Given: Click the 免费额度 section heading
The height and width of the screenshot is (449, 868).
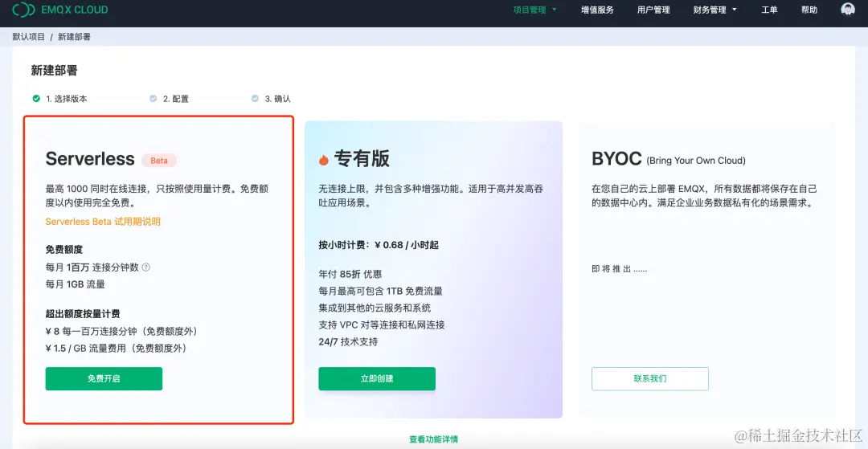Looking at the screenshot, I should coord(64,249).
